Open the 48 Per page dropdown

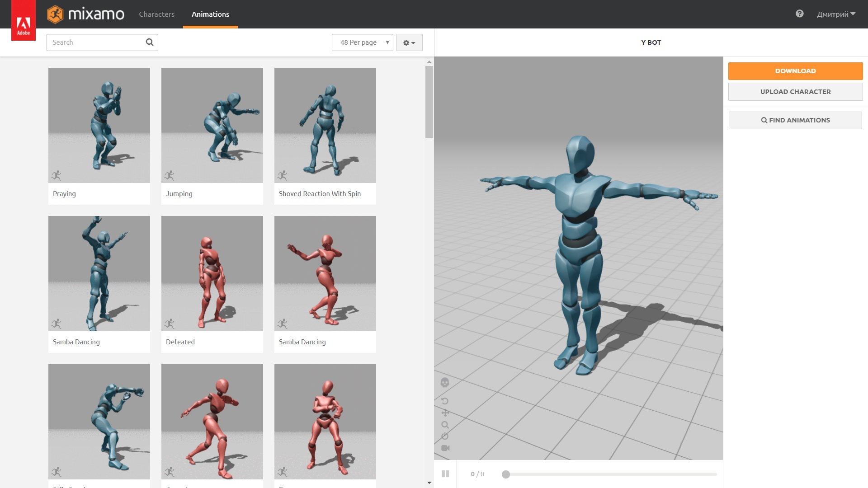(x=362, y=42)
